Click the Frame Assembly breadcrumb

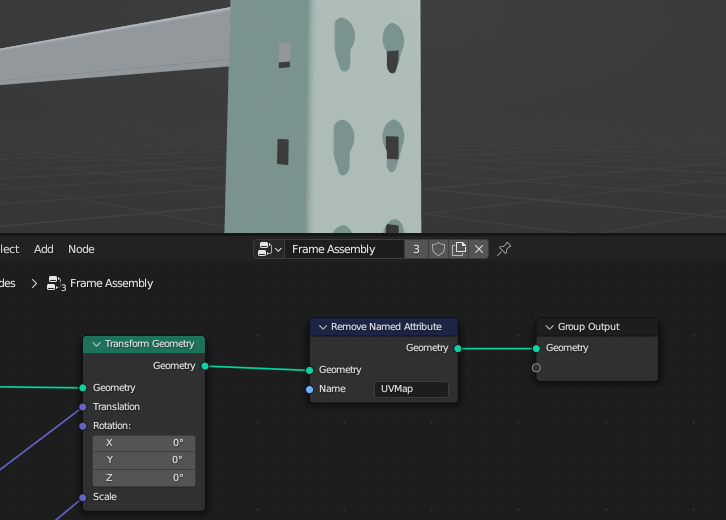(111, 283)
